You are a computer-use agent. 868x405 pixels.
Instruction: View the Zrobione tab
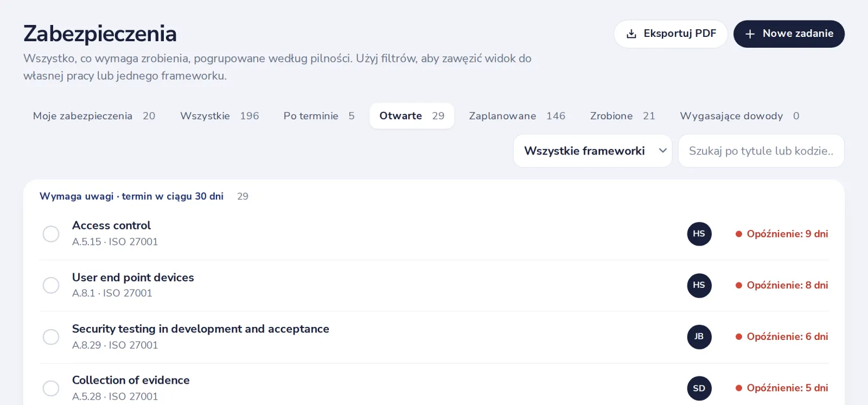pos(622,116)
